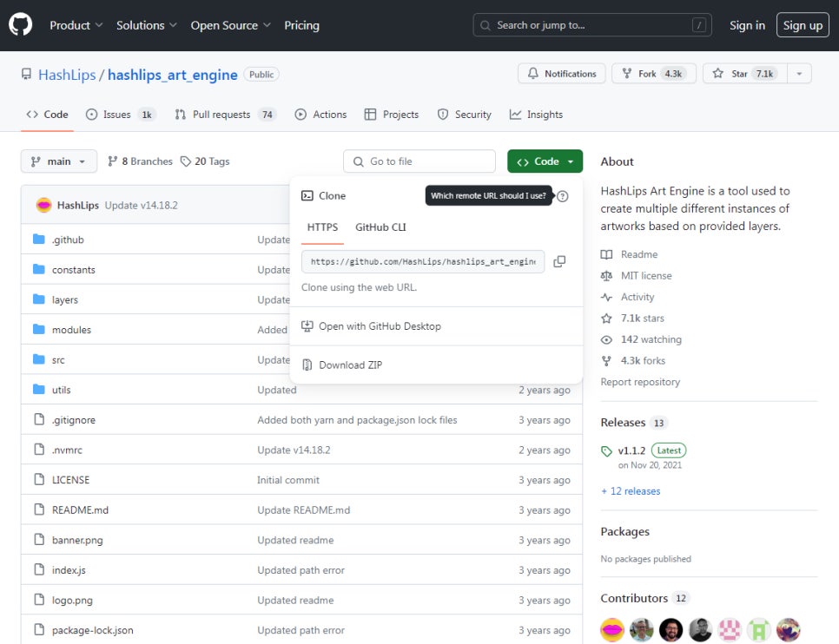This screenshot has height=644, width=839.
Task: Click the LICENSE file icon
Action: [38, 479]
